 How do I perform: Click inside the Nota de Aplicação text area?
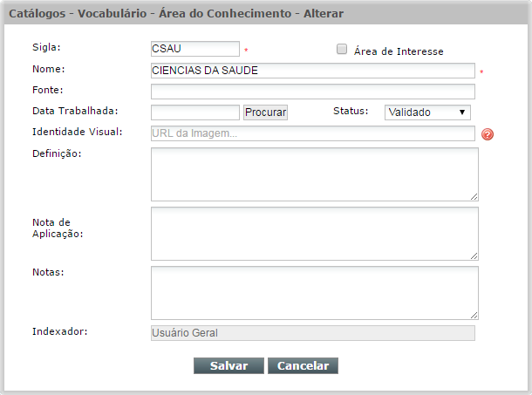[315, 234]
